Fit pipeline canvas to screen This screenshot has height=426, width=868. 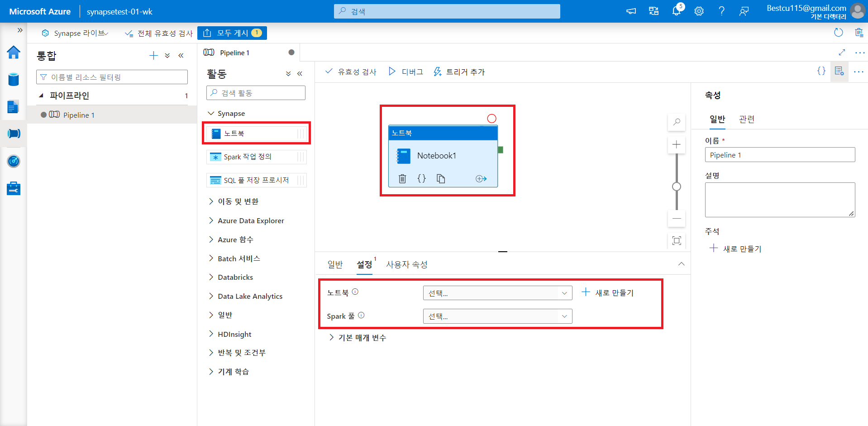pyautogui.click(x=677, y=240)
